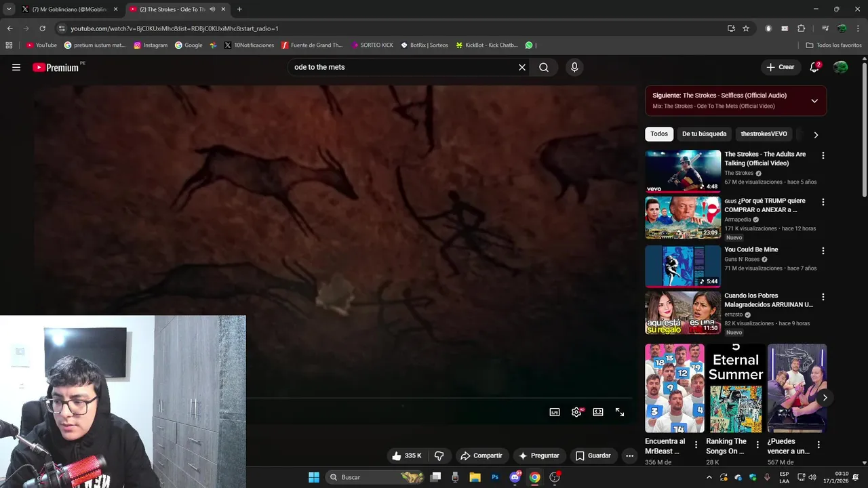Viewport: 868px width, 488px height.
Task: Open You Could Be Mine title
Action: tap(751, 249)
